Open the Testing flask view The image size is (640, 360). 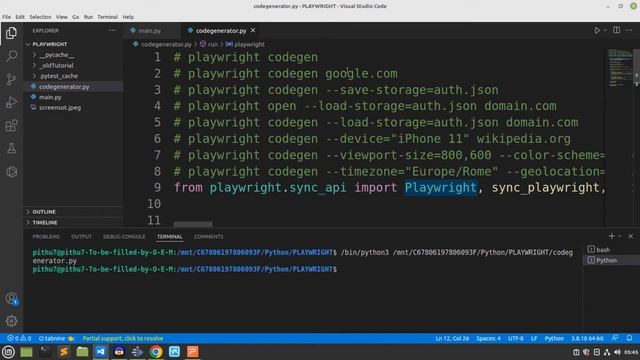(x=11, y=148)
